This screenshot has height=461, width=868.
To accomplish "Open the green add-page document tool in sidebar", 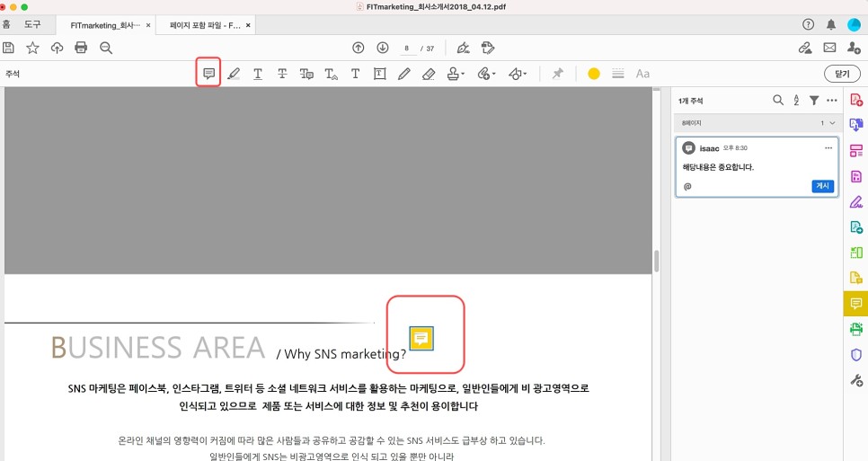I will (x=856, y=226).
